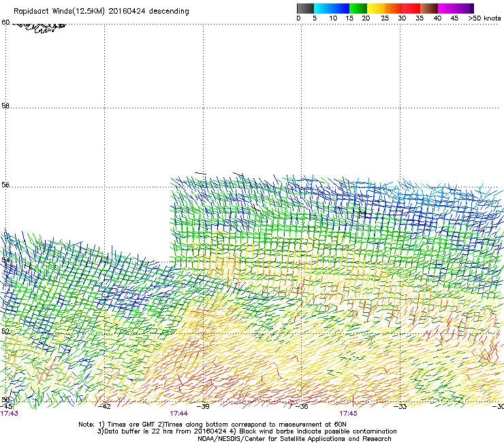The image size is (504, 443).
Task: Select the cyan 5-10 knots legend segment
Action: tap(323, 8)
